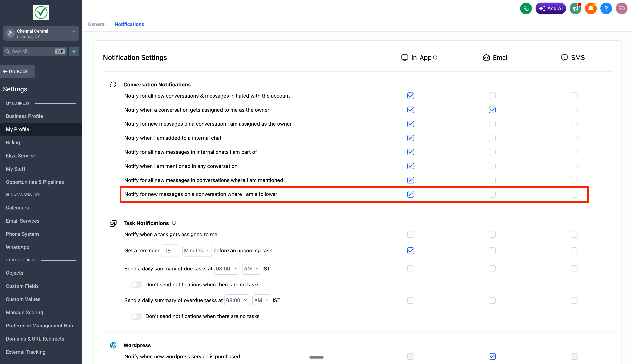
Task: Click the blue help question mark icon
Action: 606,8
